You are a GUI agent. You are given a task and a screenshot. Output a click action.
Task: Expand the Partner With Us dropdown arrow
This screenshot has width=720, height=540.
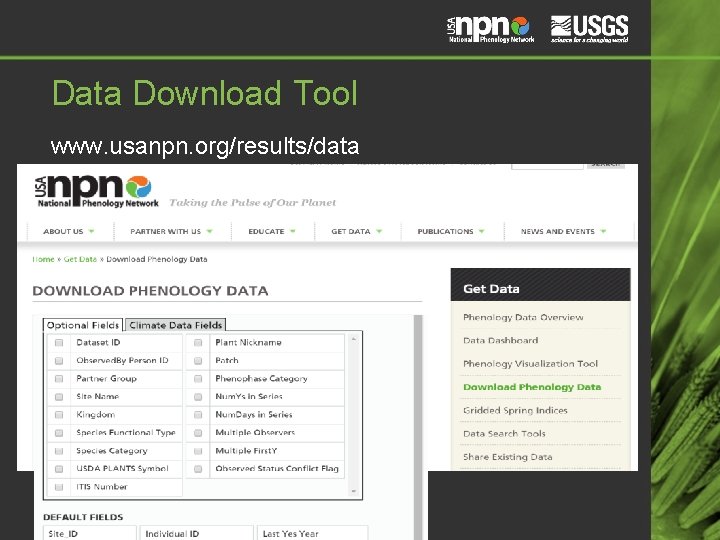pos(209,231)
